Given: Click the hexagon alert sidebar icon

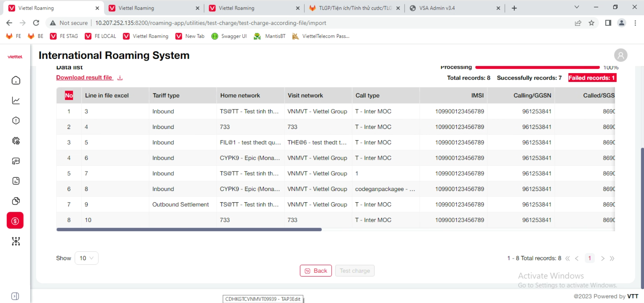Looking at the screenshot, I should 16,121.
